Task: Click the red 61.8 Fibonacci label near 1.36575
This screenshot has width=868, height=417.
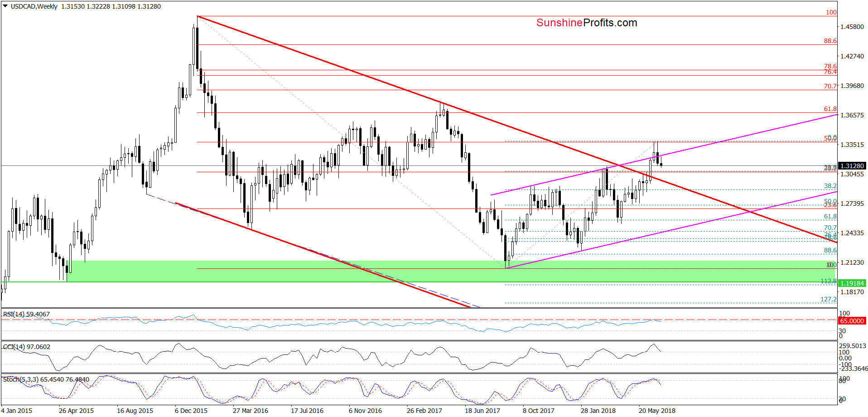Action: tap(830, 109)
